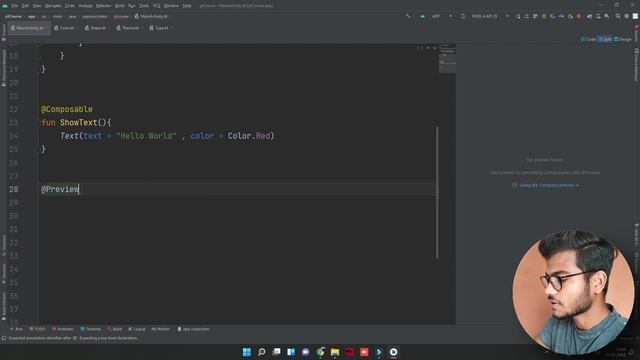Open the Windows Start menu
Screen dimensions: 640x360
click(x=247, y=352)
